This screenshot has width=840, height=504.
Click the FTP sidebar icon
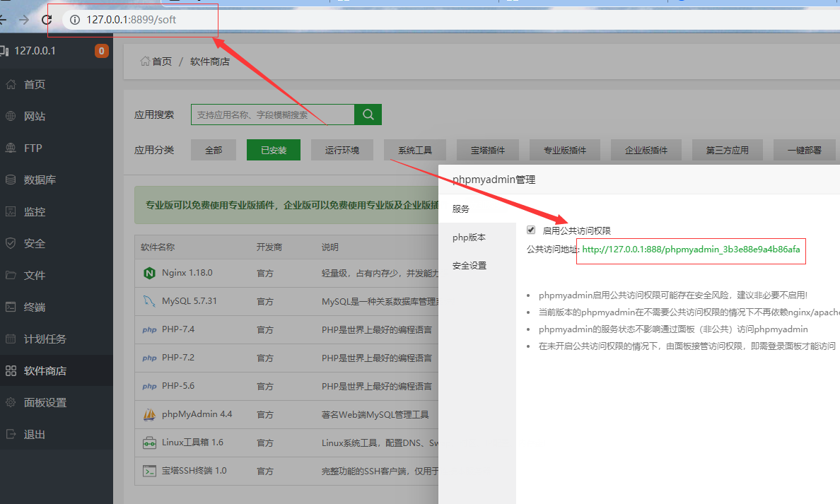tap(11, 148)
